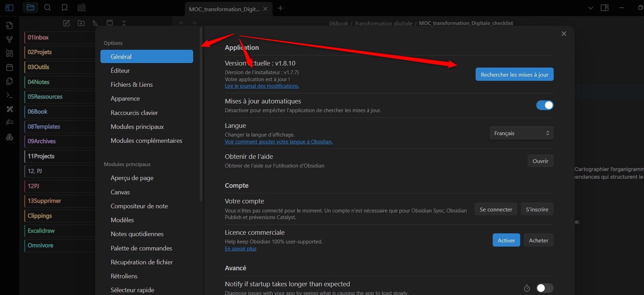Viewport: 644px width, 295px height.
Task: Click the Acheter button
Action: pos(538,240)
